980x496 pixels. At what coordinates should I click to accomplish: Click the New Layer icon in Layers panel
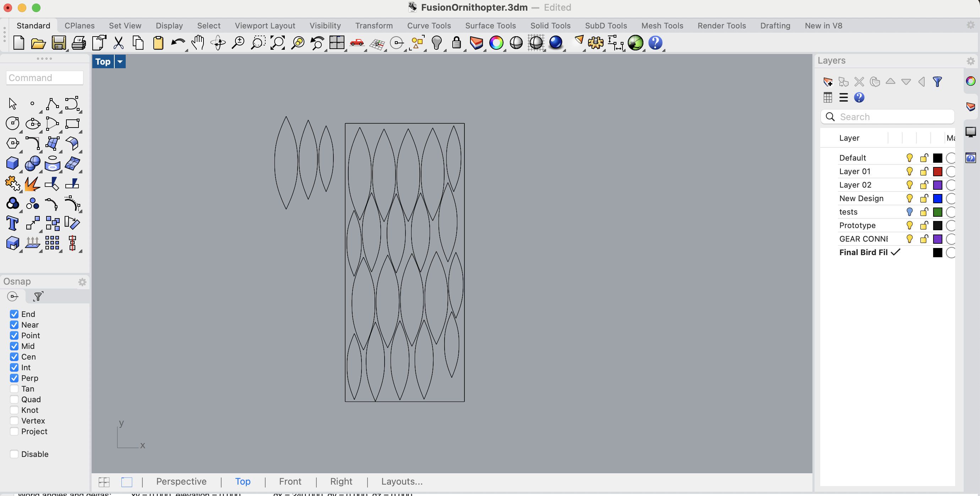pos(828,81)
